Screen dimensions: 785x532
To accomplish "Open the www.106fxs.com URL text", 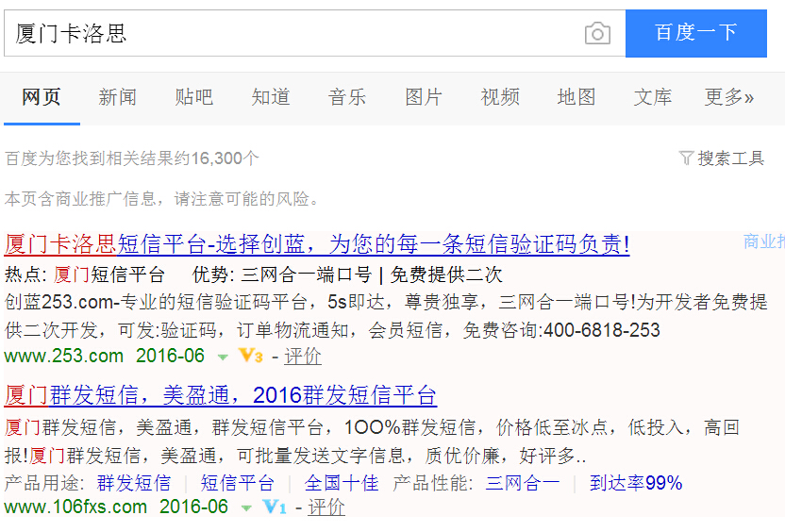I will click(75, 507).
